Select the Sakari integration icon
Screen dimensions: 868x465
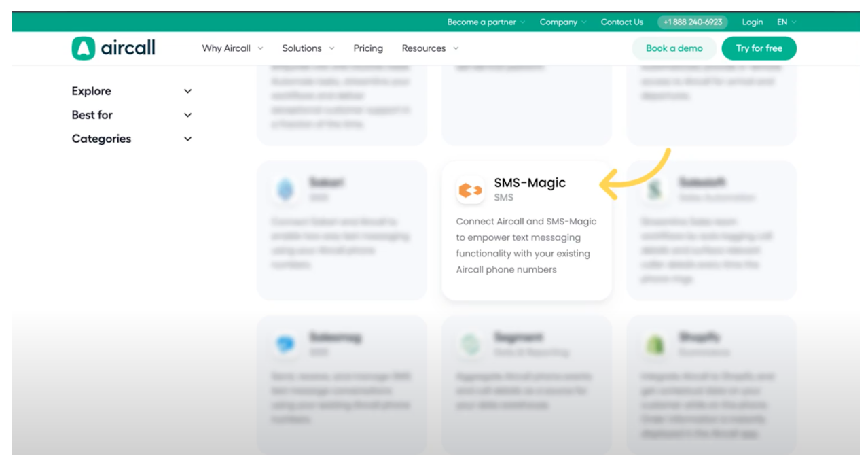point(285,190)
